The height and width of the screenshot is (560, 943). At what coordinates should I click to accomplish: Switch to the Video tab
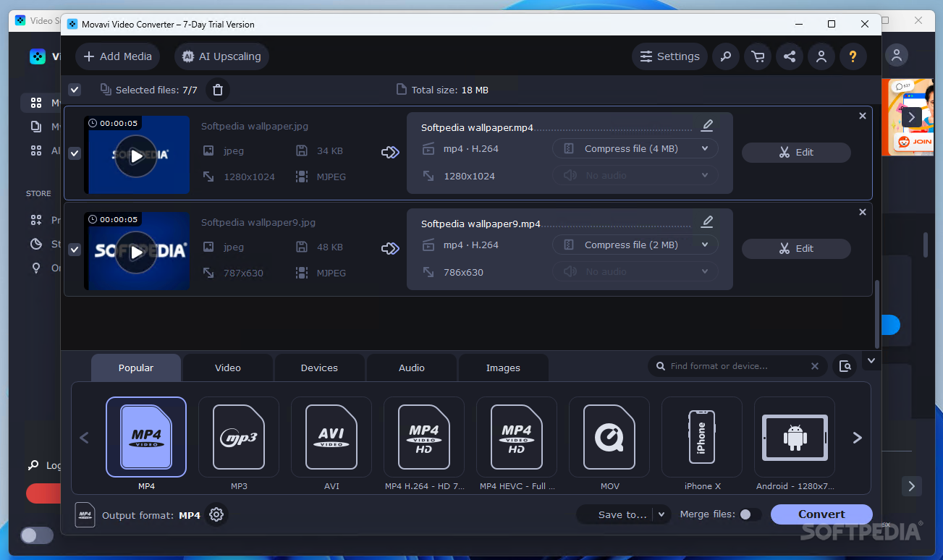click(228, 368)
